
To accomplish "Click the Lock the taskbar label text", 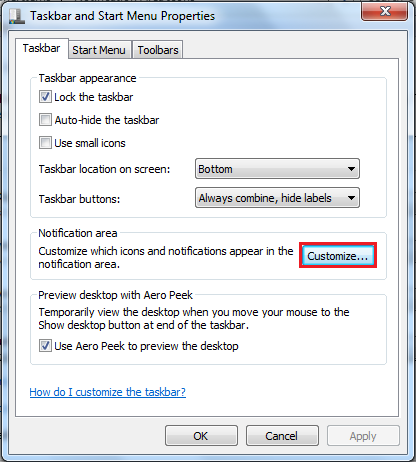I will (94, 97).
